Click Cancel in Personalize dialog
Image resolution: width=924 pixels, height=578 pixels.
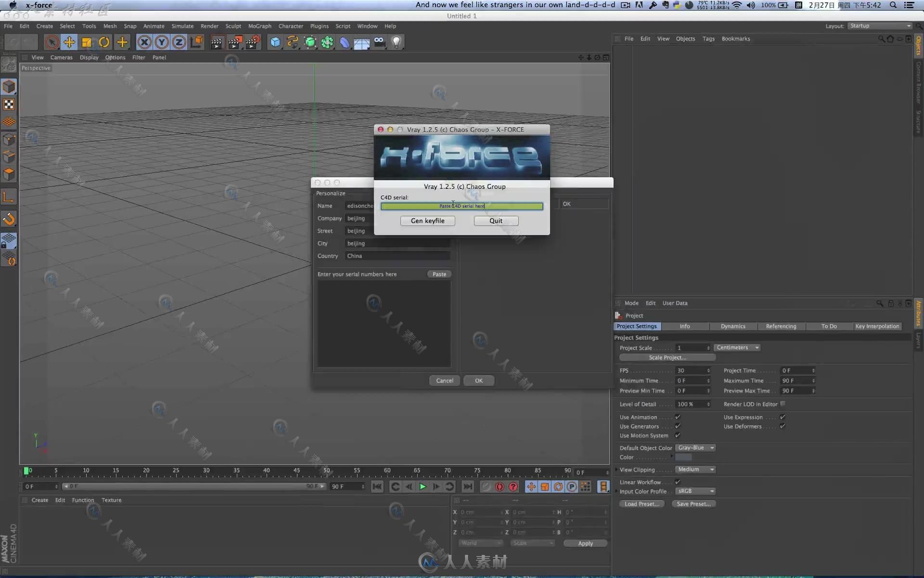(x=444, y=381)
